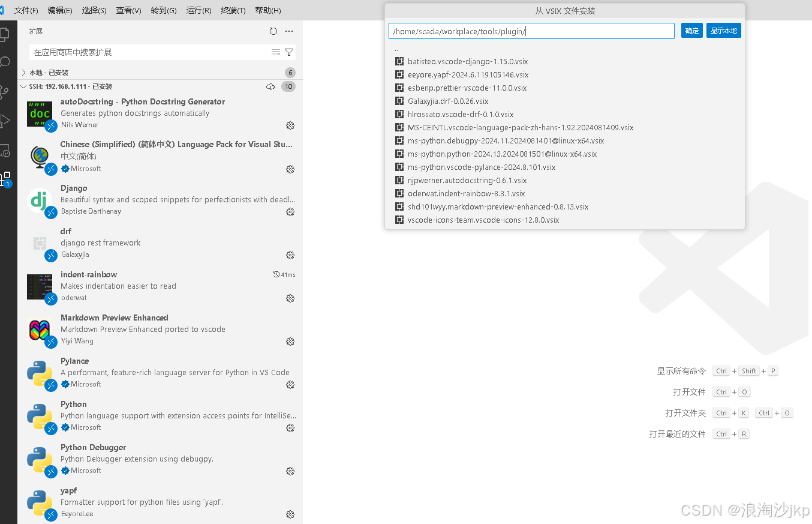The height and width of the screenshot is (524, 812).
Task: Open the Remote Explorer view
Action: [4, 150]
